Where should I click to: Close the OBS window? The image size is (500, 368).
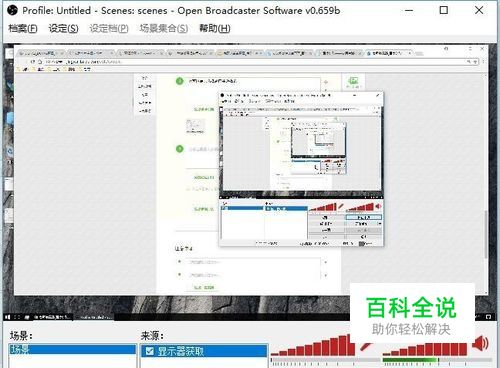pyautogui.click(x=479, y=10)
